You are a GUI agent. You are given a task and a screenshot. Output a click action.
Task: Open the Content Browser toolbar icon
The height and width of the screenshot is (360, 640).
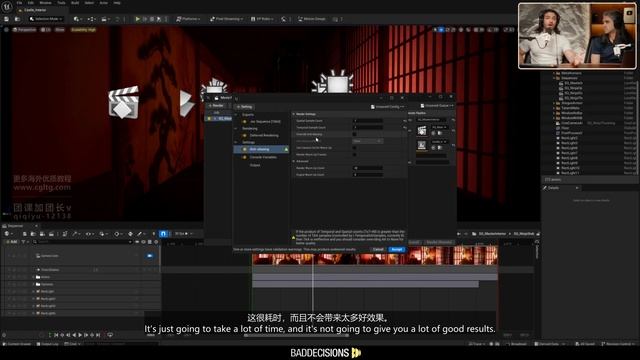[17, 19]
